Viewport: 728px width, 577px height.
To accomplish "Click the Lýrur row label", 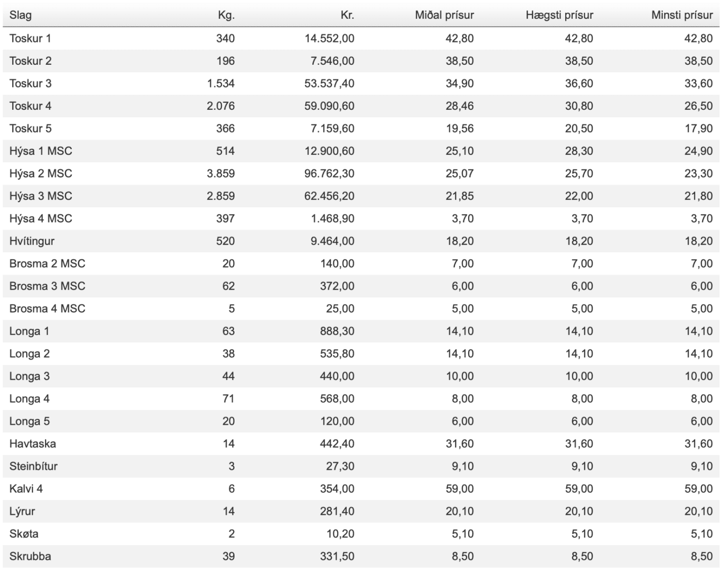I will [22, 511].
